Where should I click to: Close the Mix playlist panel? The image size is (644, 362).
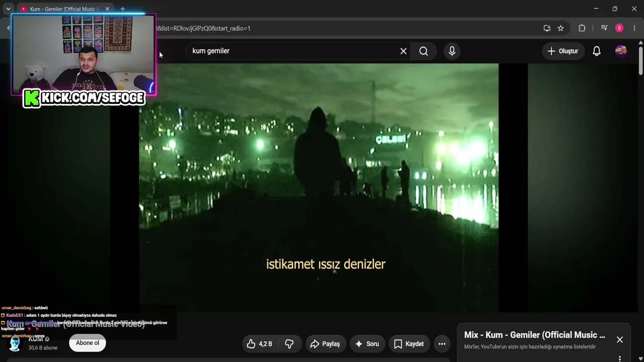(x=620, y=340)
